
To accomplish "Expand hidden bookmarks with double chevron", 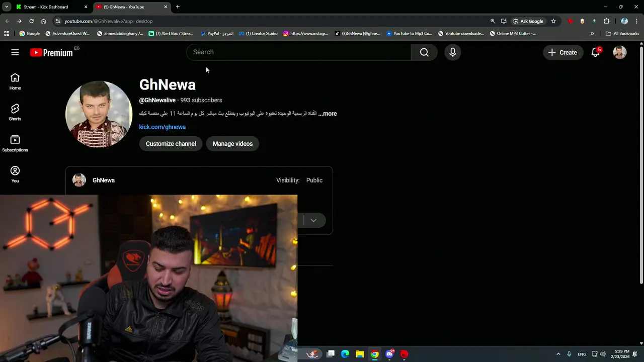I will (592, 34).
